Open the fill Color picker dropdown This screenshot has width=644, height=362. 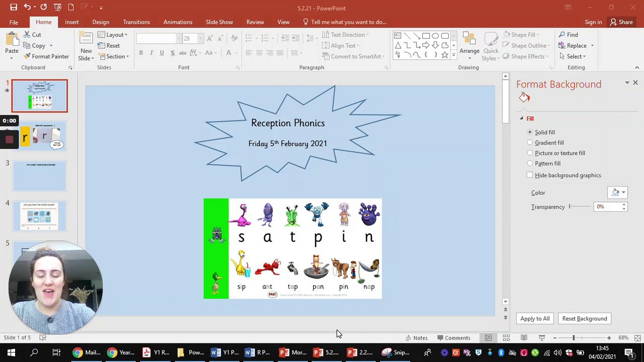pyautogui.click(x=617, y=193)
